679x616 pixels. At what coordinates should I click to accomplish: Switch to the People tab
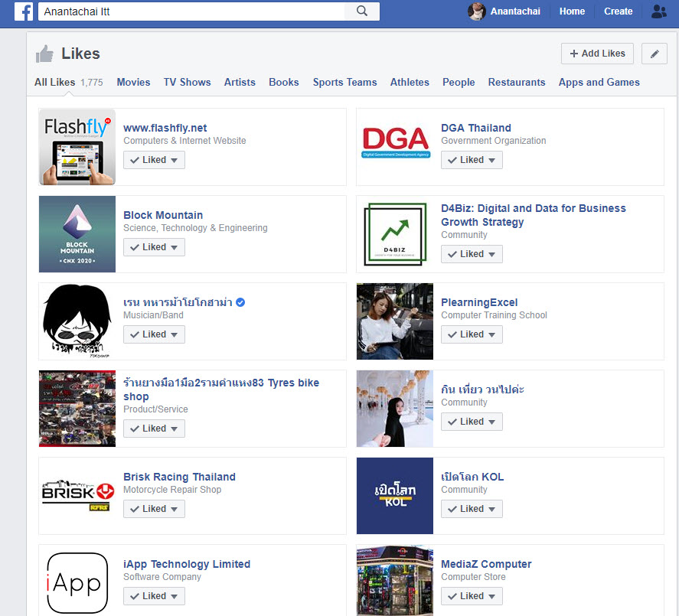click(459, 82)
